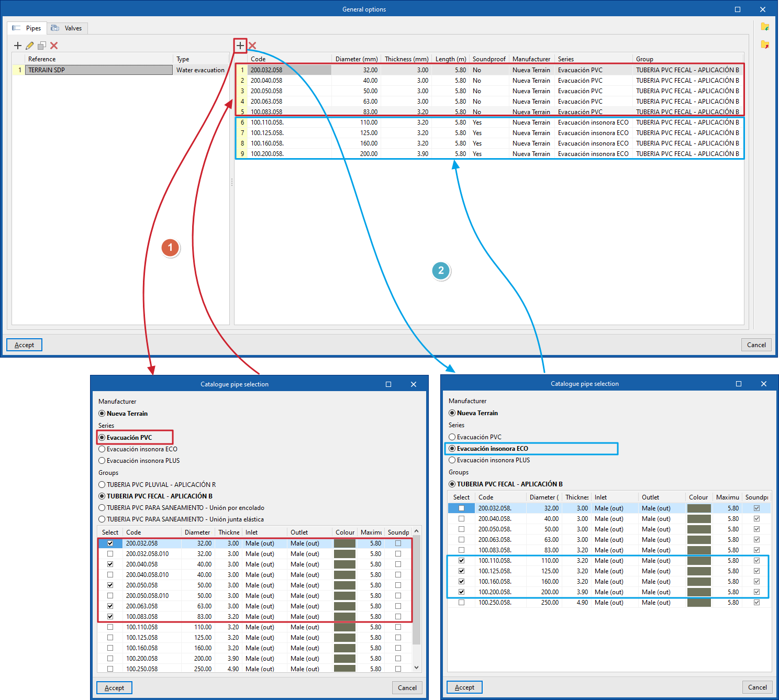The height and width of the screenshot is (700, 779).
Task: Click the folder icon with the green arrow
Action: [x=765, y=27]
